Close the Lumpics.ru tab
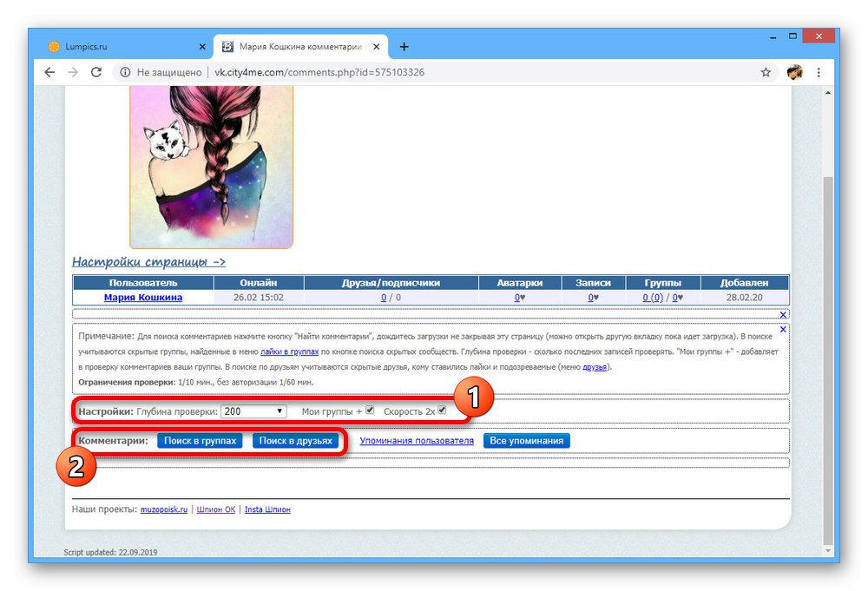The height and width of the screenshot is (591, 868). coord(202,47)
